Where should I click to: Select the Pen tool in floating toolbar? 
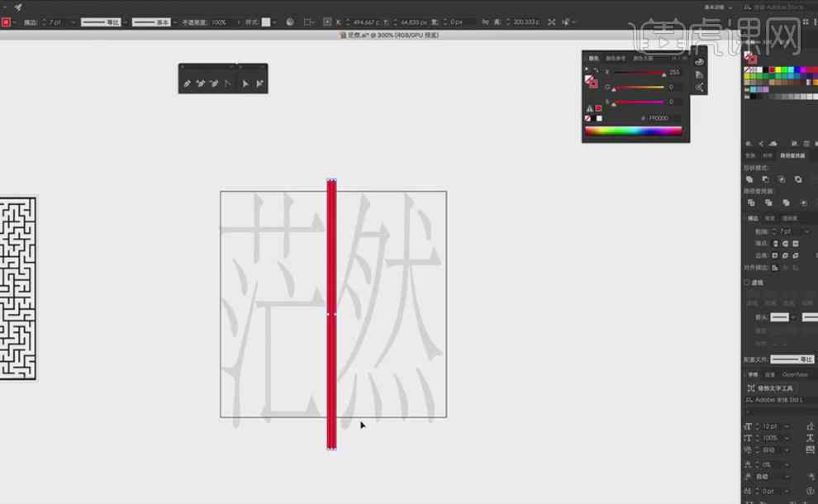tap(187, 83)
